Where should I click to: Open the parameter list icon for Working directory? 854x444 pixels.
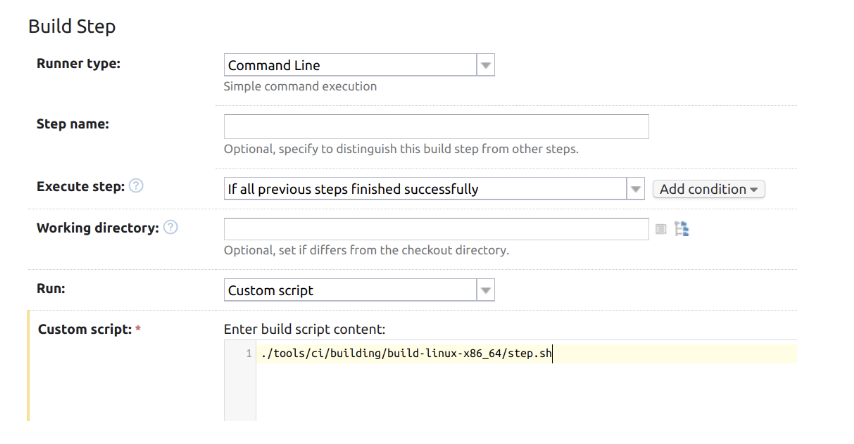point(661,229)
